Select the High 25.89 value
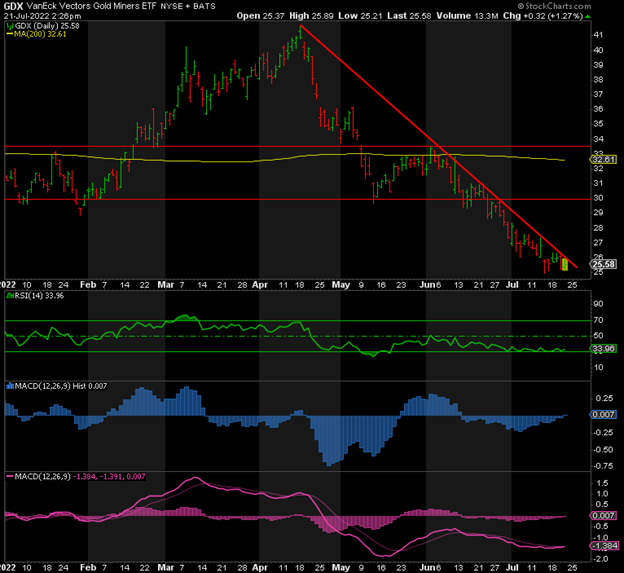This screenshot has width=624, height=573. [x=311, y=16]
